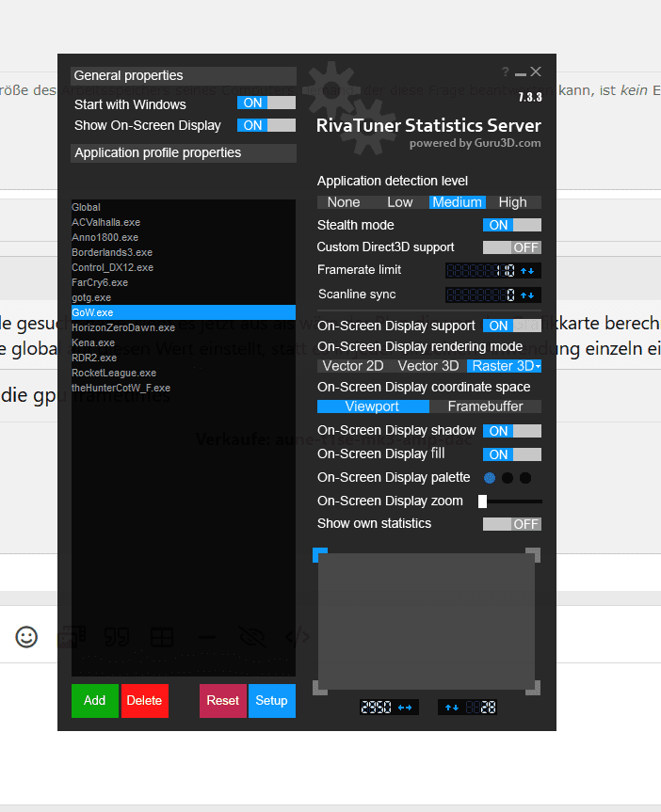
Task: Click the Add profile button
Action: click(95, 701)
